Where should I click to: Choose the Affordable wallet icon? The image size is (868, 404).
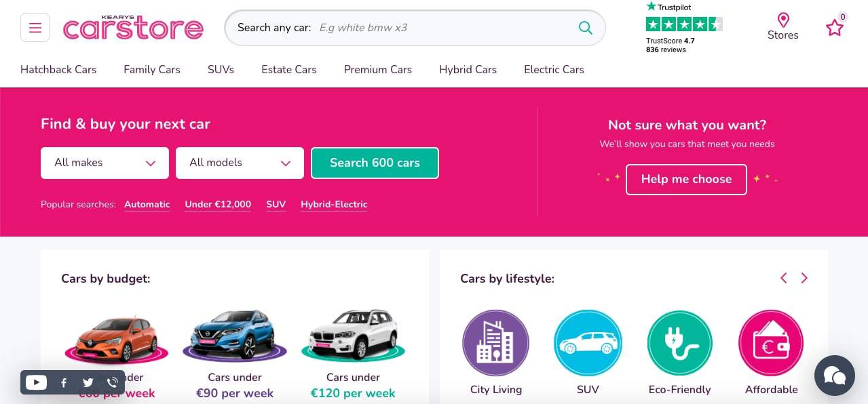[771, 343]
